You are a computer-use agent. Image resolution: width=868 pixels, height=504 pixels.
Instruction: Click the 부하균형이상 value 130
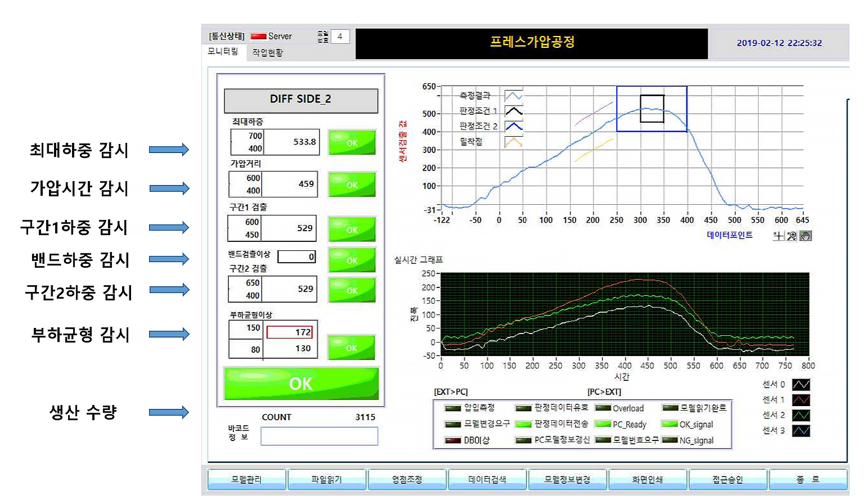[303, 349]
